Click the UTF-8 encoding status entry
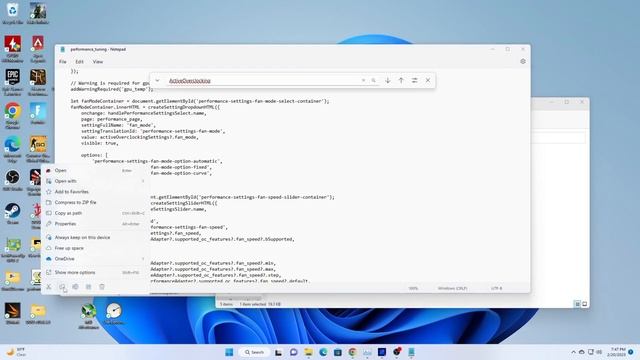Viewport: 640px width, 360px height. [496, 288]
